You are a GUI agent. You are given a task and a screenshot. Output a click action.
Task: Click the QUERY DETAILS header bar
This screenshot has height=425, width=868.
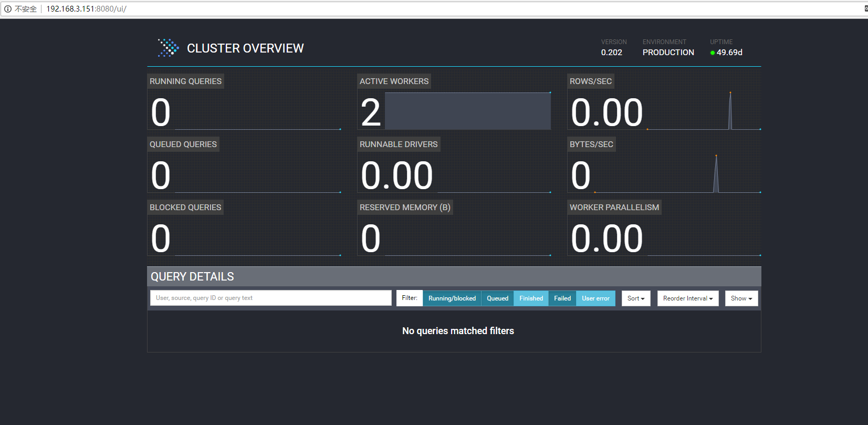pos(454,276)
